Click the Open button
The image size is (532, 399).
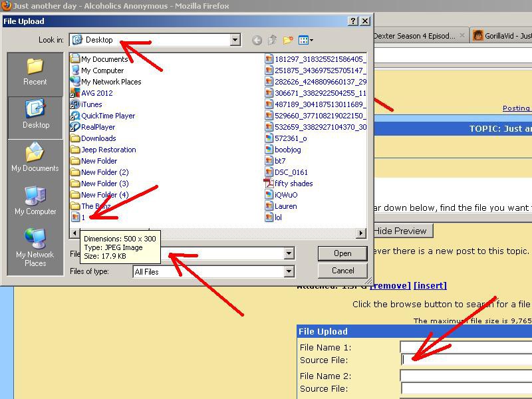coord(342,253)
